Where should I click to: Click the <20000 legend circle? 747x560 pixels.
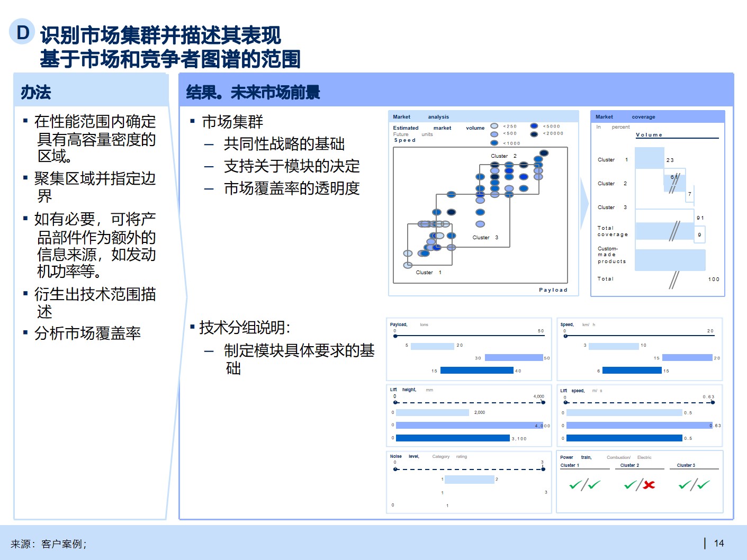click(x=534, y=134)
